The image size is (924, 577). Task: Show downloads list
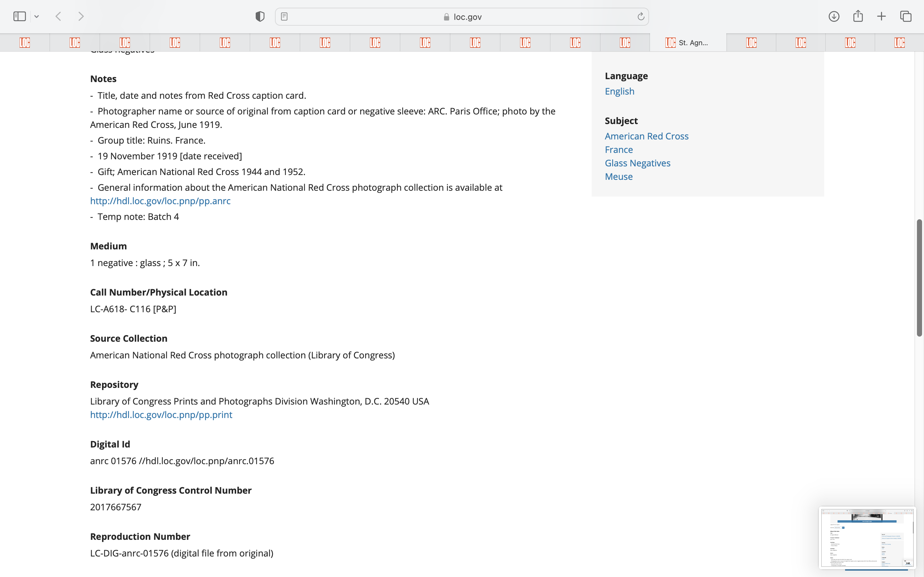(x=834, y=16)
